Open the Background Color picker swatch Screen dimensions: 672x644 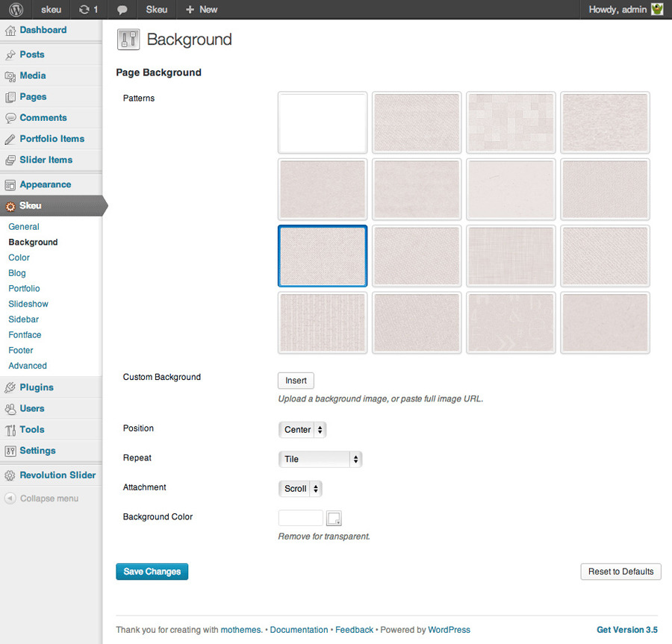point(334,519)
